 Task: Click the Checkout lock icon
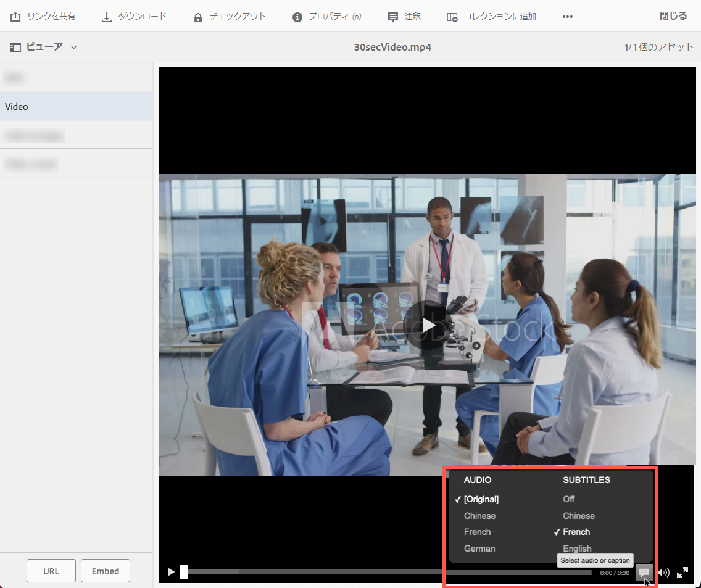click(198, 17)
